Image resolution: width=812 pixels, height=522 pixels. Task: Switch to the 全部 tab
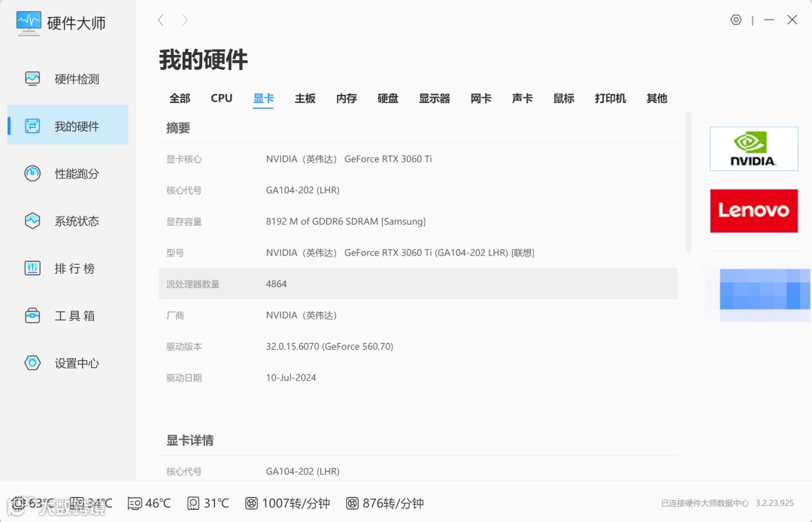tap(180, 99)
